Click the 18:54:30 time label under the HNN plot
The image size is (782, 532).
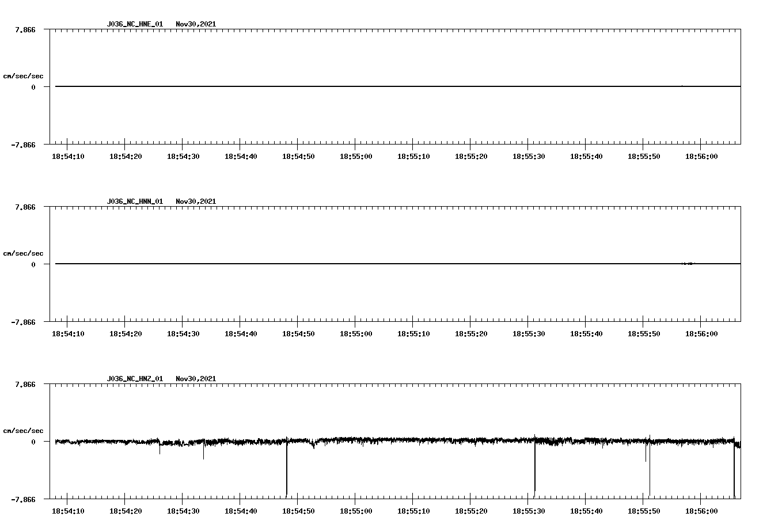183,334
